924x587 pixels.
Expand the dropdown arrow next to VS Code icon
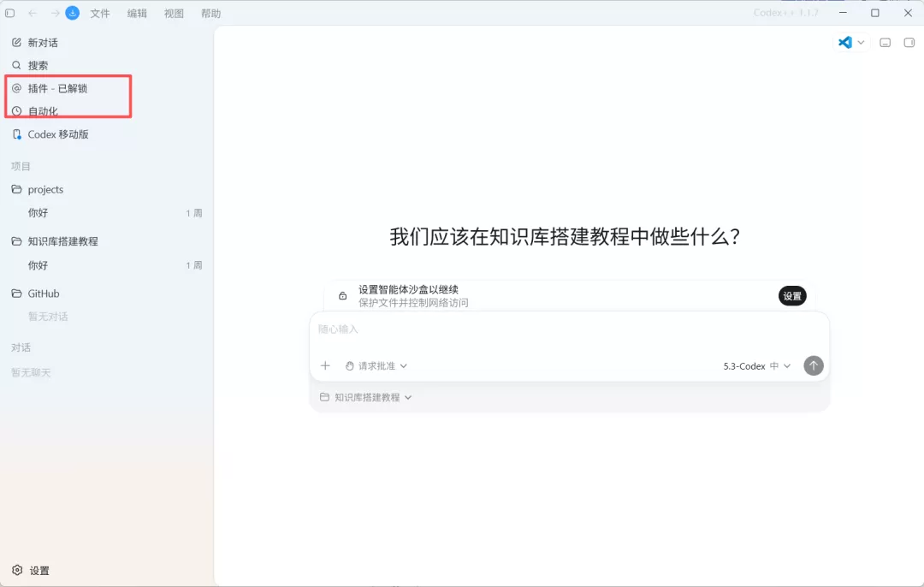pos(861,43)
